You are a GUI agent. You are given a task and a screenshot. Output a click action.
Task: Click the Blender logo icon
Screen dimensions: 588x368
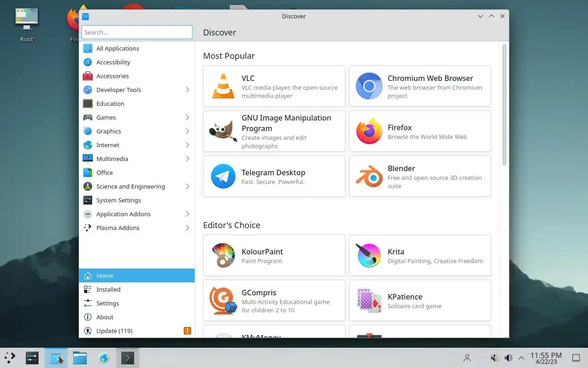[369, 176]
